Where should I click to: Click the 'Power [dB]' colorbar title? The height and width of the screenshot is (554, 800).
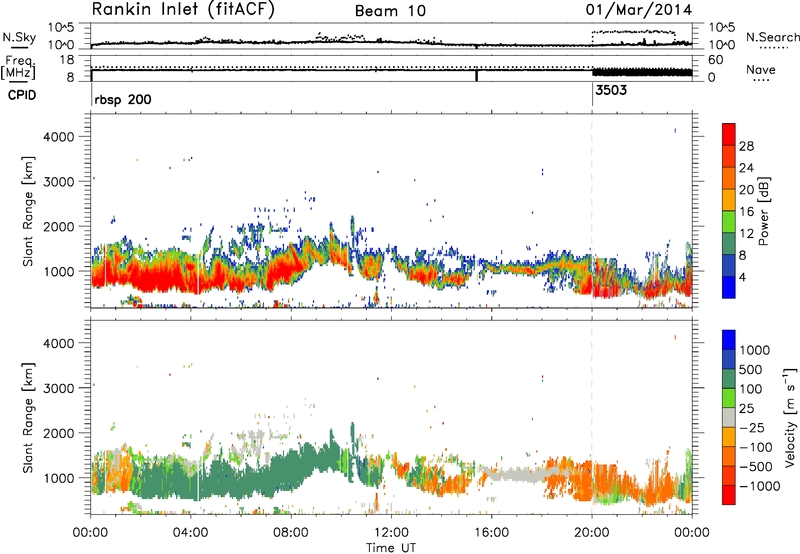[764, 211]
